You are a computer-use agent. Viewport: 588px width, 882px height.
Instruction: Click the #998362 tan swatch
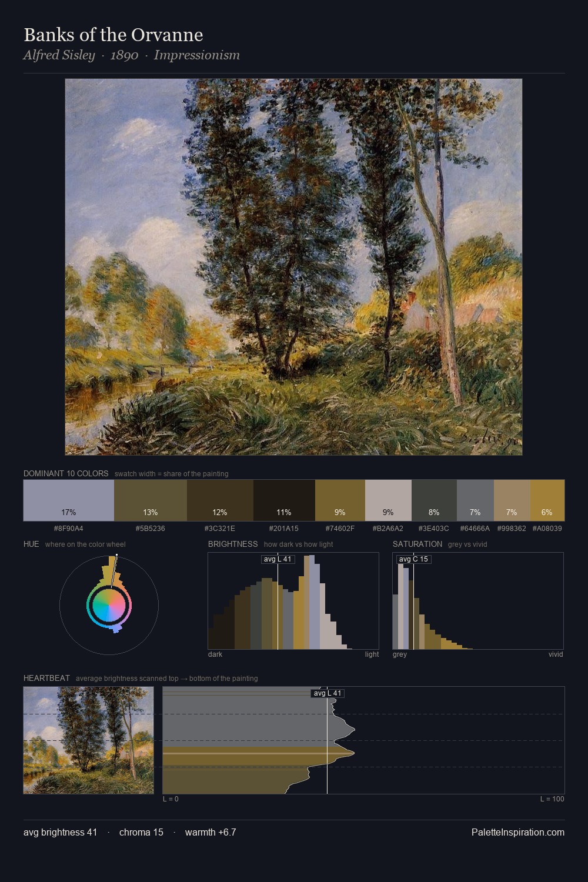pos(512,500)
